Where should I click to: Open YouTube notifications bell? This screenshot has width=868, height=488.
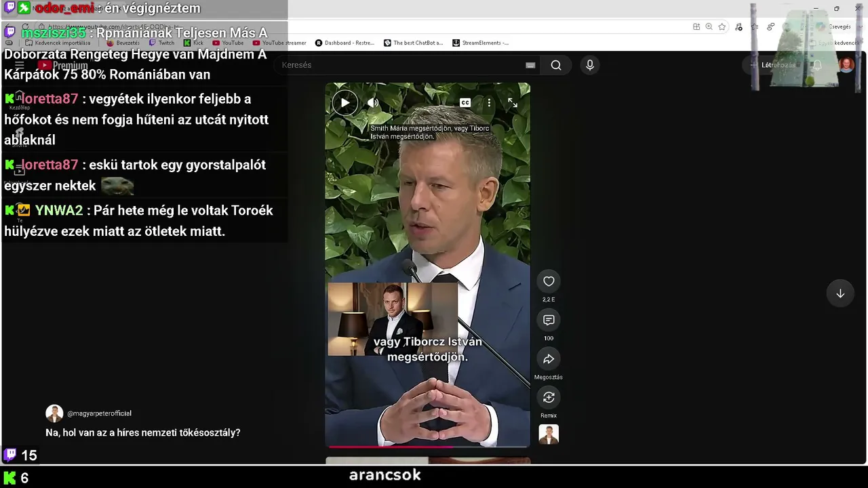point(817,65)
